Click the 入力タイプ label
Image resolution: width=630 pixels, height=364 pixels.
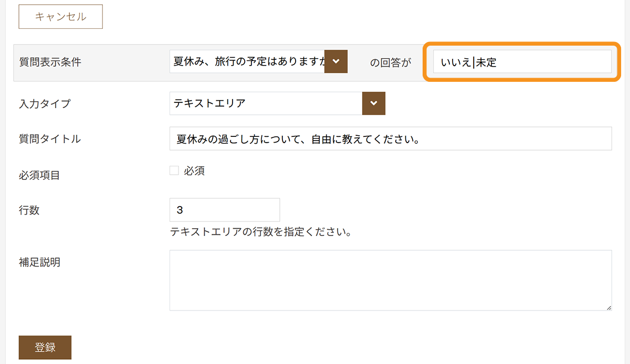point(45,103)
